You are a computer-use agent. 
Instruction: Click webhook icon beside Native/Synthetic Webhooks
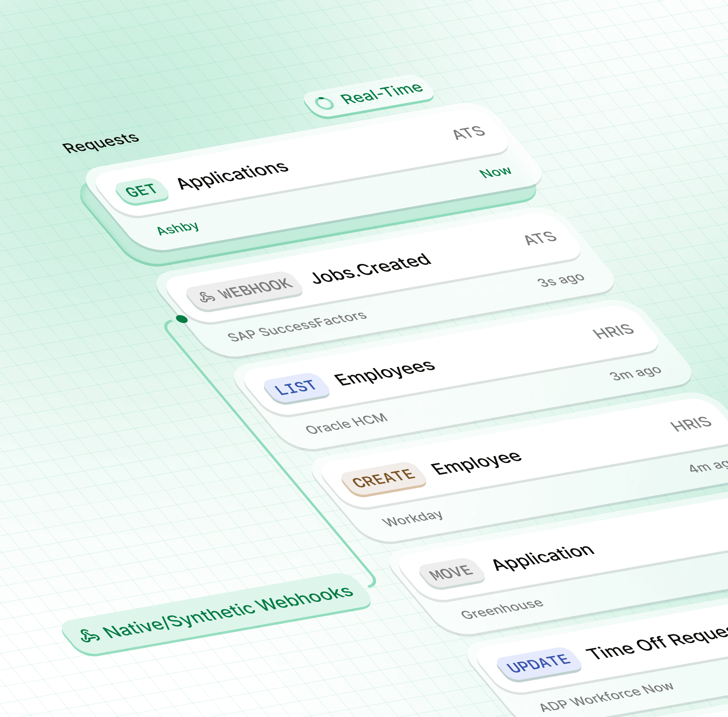[x=90, y=636]
